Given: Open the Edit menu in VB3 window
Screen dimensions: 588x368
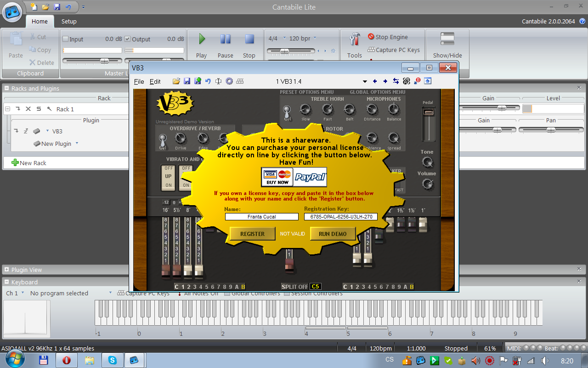Looking at the screenshot, I should pos(155,81).
